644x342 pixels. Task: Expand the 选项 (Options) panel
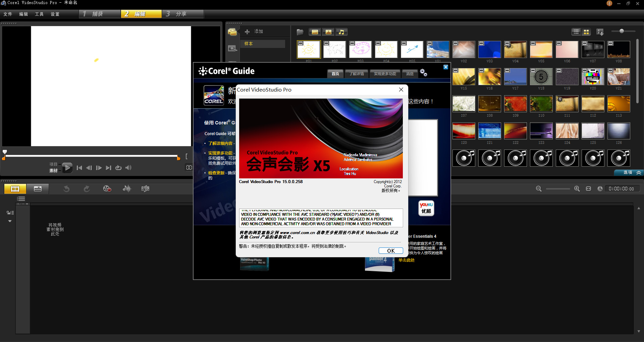point(629,172)
